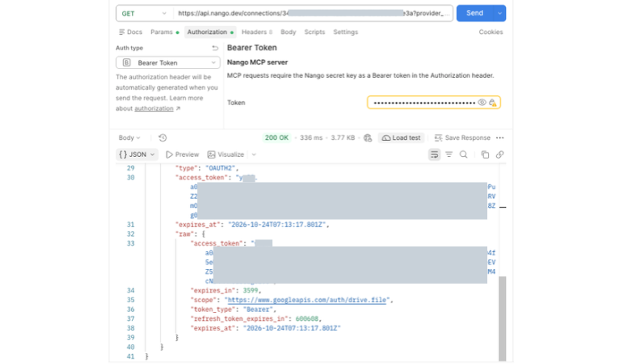Click Save Response
622x364 pixels.
pos(462,138)
